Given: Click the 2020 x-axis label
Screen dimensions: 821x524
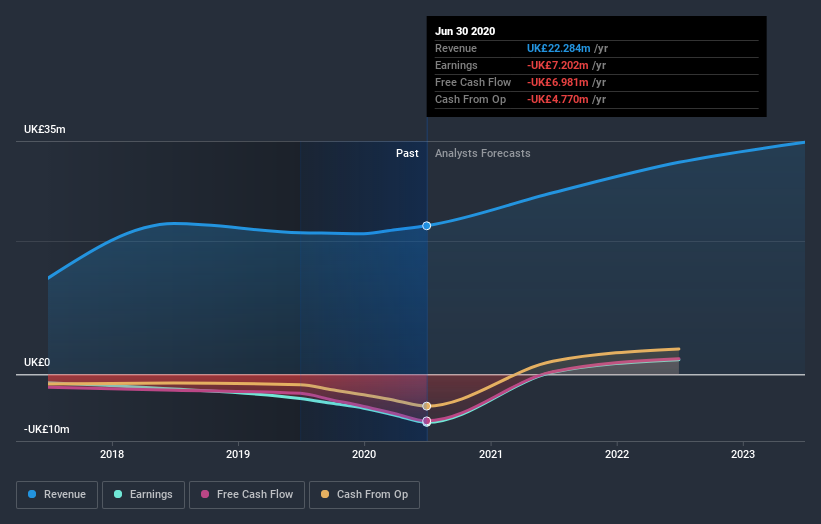Looking at the screenshot, I should (364, 454).
